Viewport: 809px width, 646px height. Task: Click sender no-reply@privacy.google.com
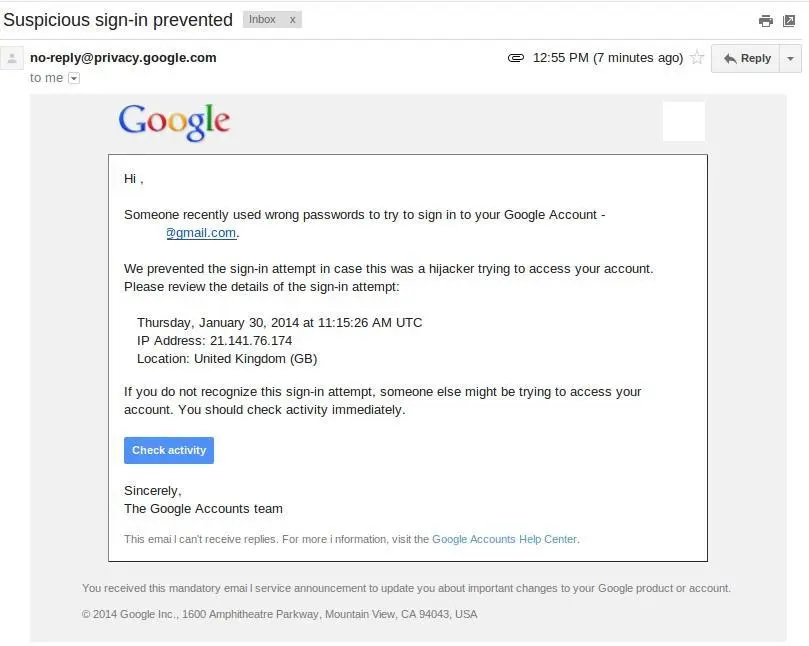(123, 58)
